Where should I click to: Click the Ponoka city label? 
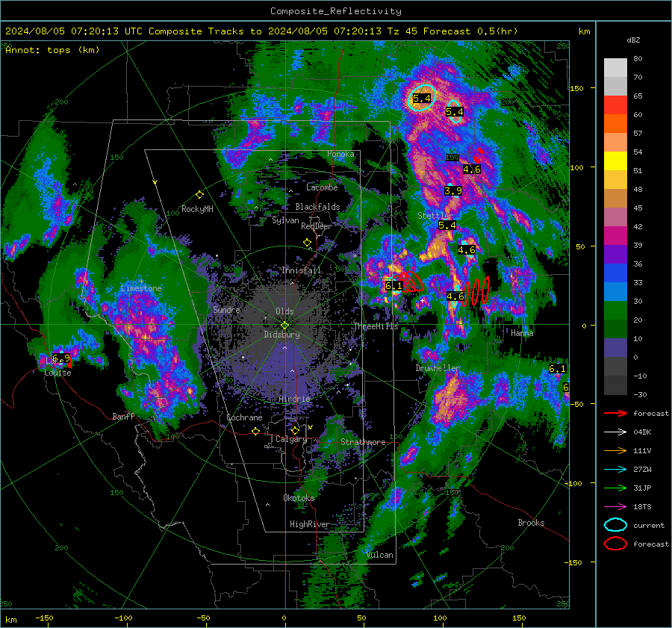point(340,154)
